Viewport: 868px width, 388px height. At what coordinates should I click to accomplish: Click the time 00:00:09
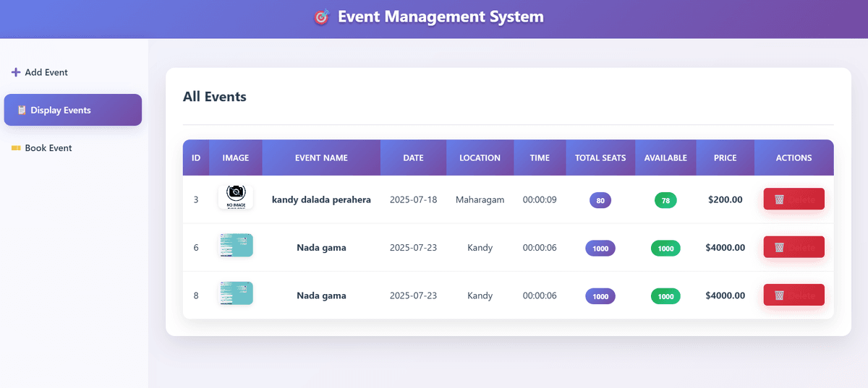540,199
